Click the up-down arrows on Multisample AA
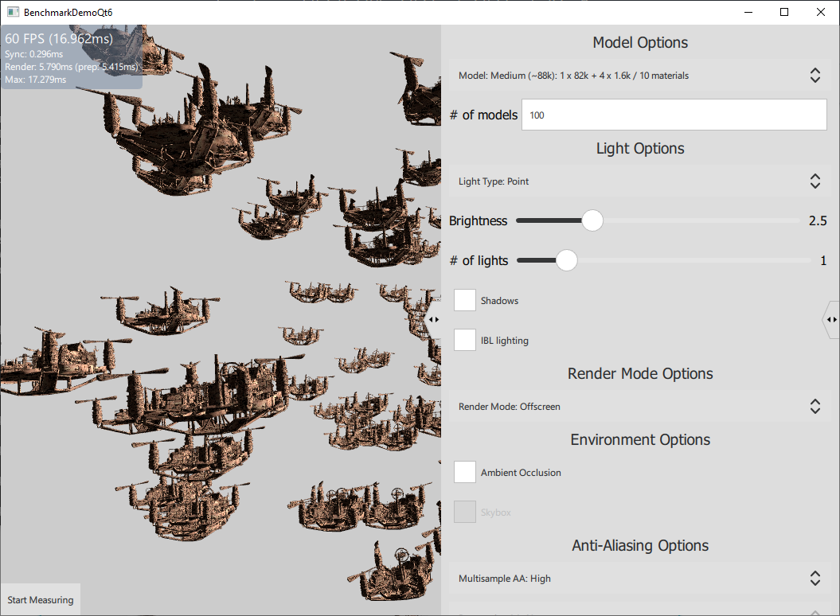 [x=815, y=579]
